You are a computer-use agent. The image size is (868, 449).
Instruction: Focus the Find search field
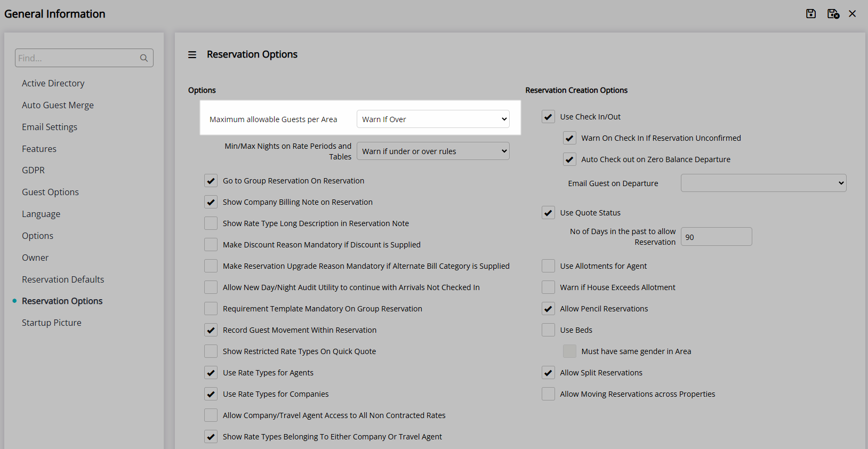click(84, 58)
